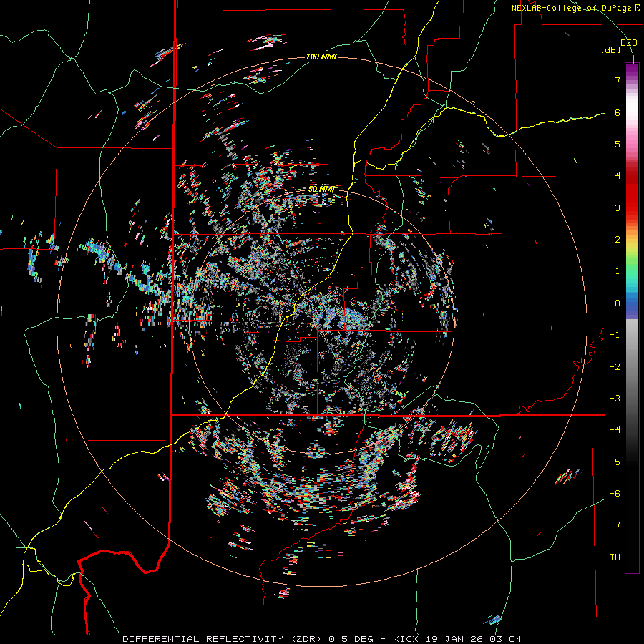This screenshot has height=644, width=644.
Task: Click the 0 dB value on the color scale
Action: tap(618, 303)
